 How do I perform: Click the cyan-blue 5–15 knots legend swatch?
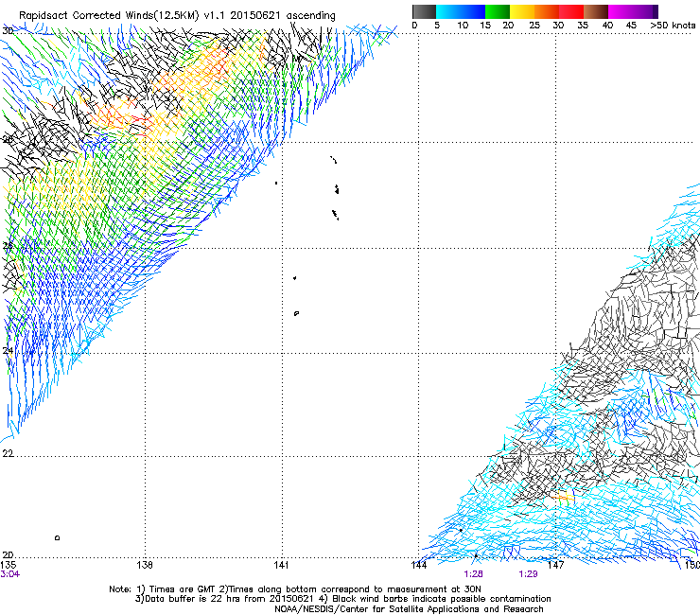click(x=461, y=11)
